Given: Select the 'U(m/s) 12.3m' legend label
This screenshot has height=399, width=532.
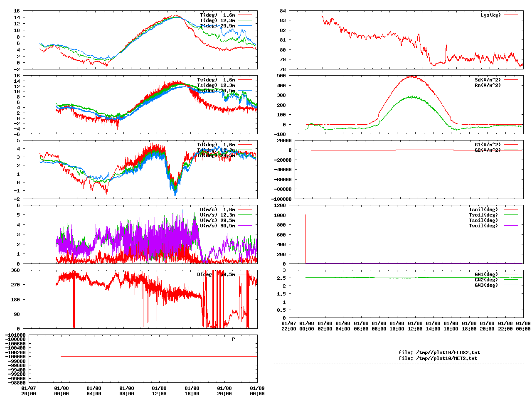Looking at the screenshot, I should [x=217, y=215].
